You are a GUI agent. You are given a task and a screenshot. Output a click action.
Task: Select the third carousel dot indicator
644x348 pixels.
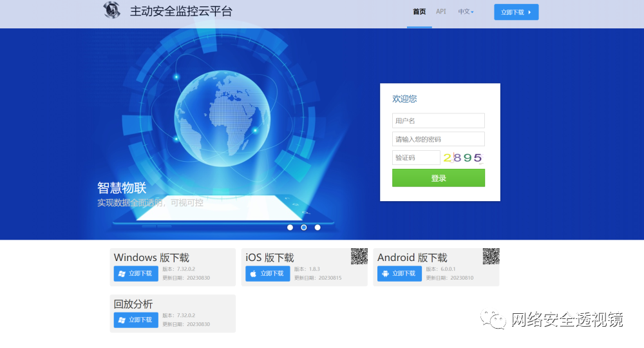tap(317, 227)
